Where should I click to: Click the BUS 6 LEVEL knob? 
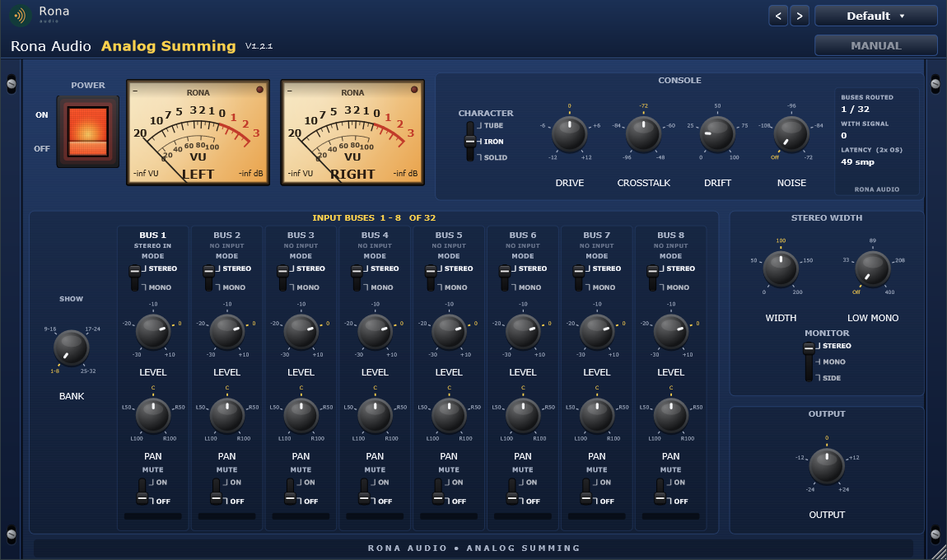523,332
